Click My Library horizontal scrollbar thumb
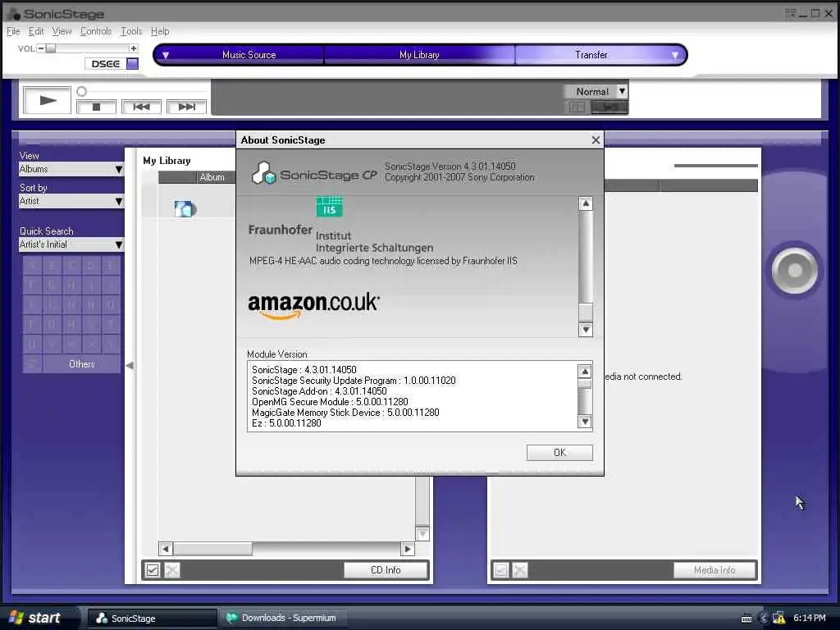Image resolution: width=840 pixels, height=630 pixels. 212,549
